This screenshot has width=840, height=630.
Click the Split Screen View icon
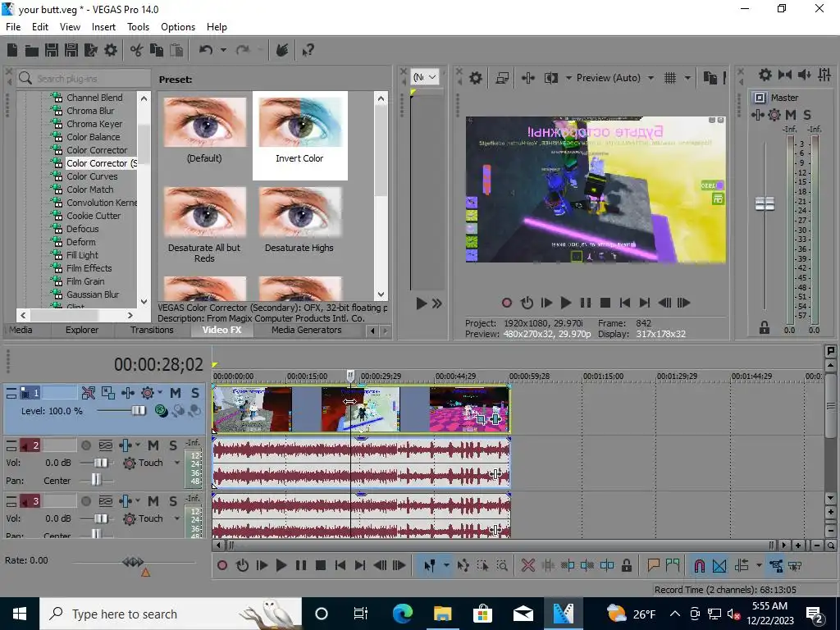550,78
